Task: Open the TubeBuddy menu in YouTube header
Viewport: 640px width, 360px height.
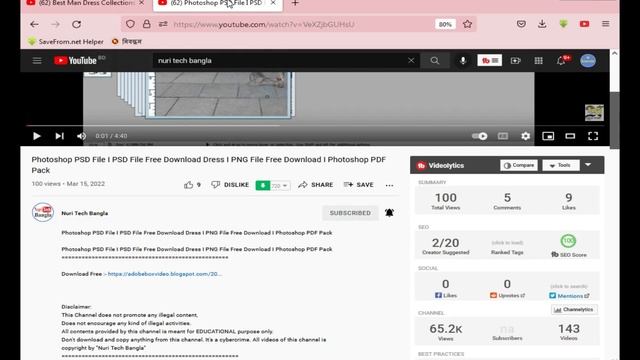Action: [489, 60]
